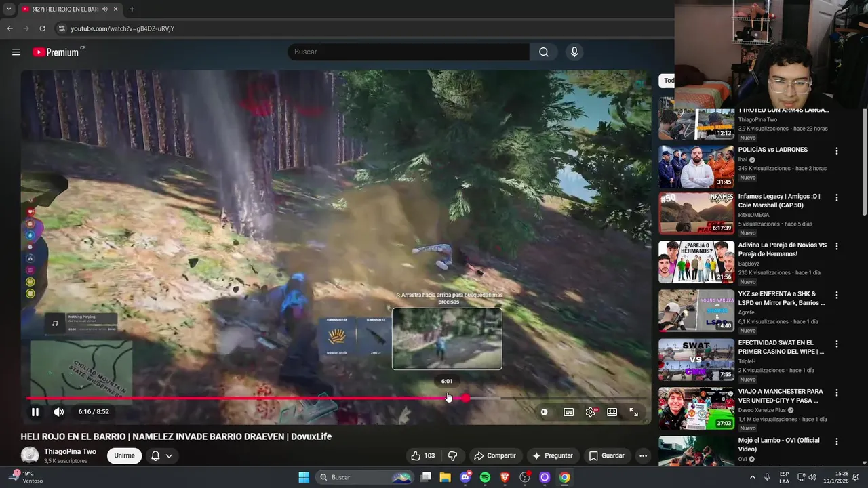Dislike the video with thumbs down
The image size is (868, 488).
tap(453, 455)
